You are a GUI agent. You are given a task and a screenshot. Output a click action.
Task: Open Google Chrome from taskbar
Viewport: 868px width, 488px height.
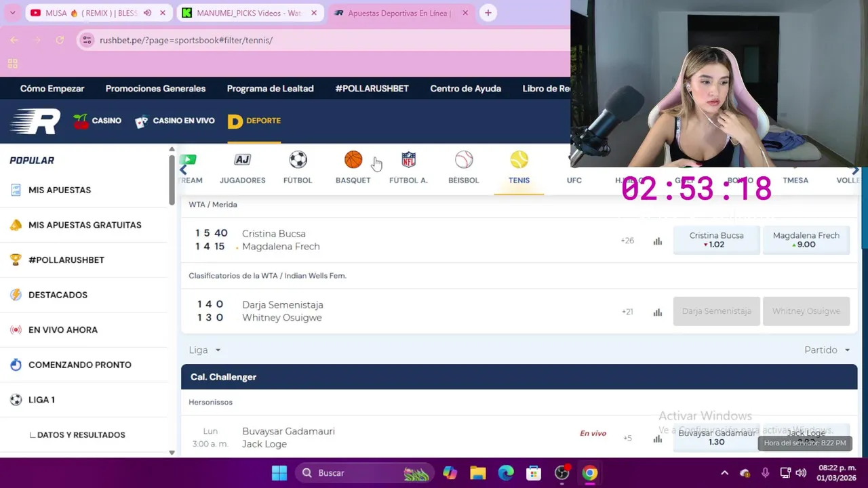[x=590, y=473]
